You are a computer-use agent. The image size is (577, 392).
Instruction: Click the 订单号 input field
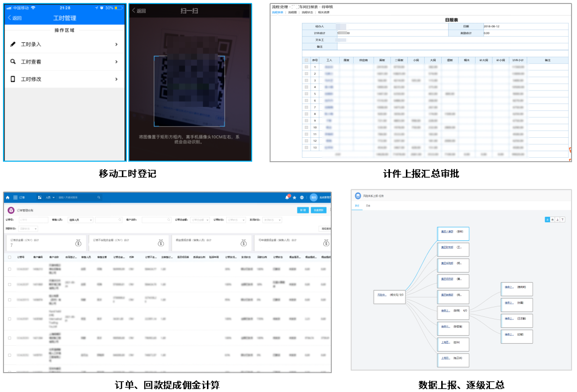[x=33, y=220]
